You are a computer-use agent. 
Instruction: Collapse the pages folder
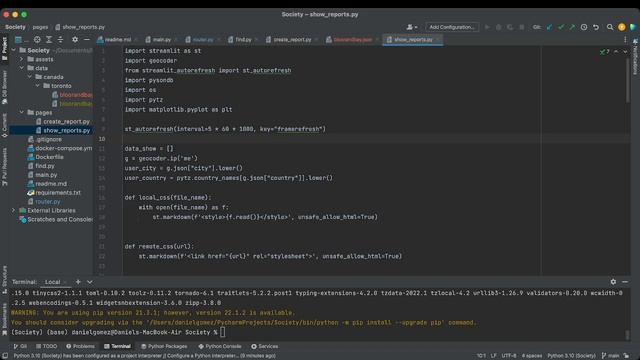[22, 112]
